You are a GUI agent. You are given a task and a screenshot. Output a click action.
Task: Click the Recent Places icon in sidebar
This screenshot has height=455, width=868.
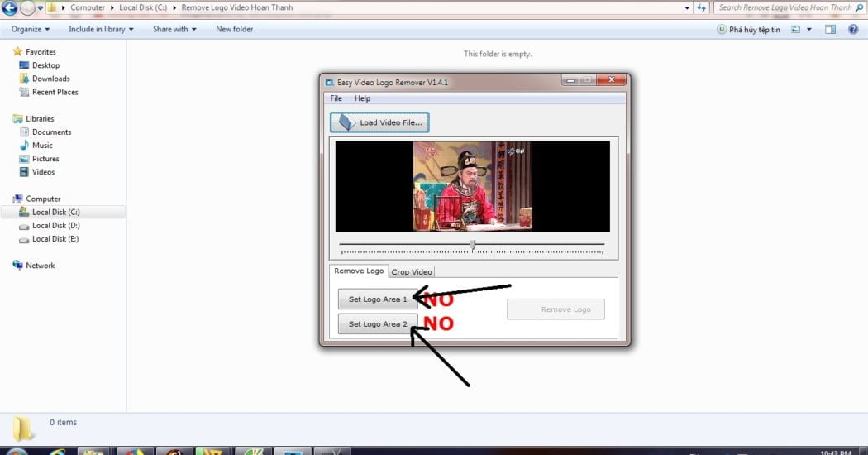pyautogui.click(x=24, y=92)
